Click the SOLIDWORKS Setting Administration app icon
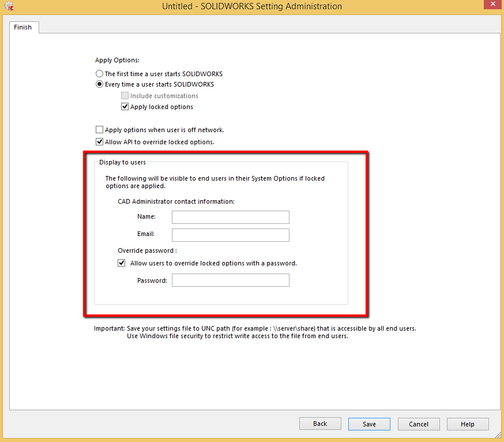504x442 pixels. click(x=9, y=6)
